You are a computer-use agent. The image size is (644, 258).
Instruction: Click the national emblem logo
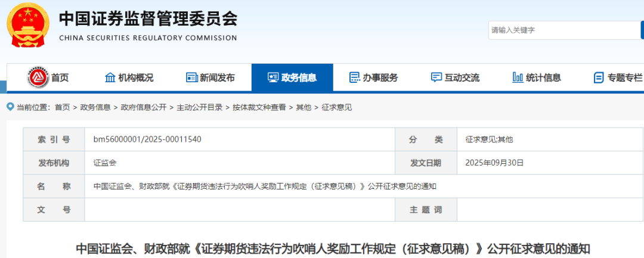[x=28, y=24]
